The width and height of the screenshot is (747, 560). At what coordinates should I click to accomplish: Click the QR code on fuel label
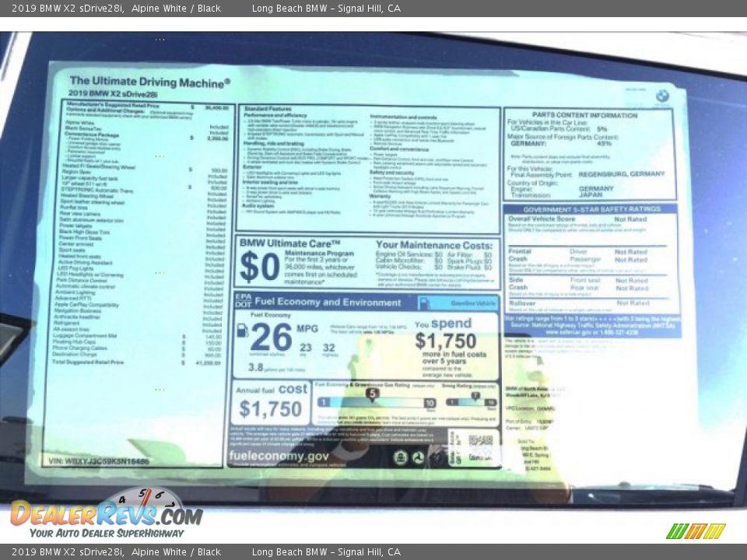[x=481, y=440]
